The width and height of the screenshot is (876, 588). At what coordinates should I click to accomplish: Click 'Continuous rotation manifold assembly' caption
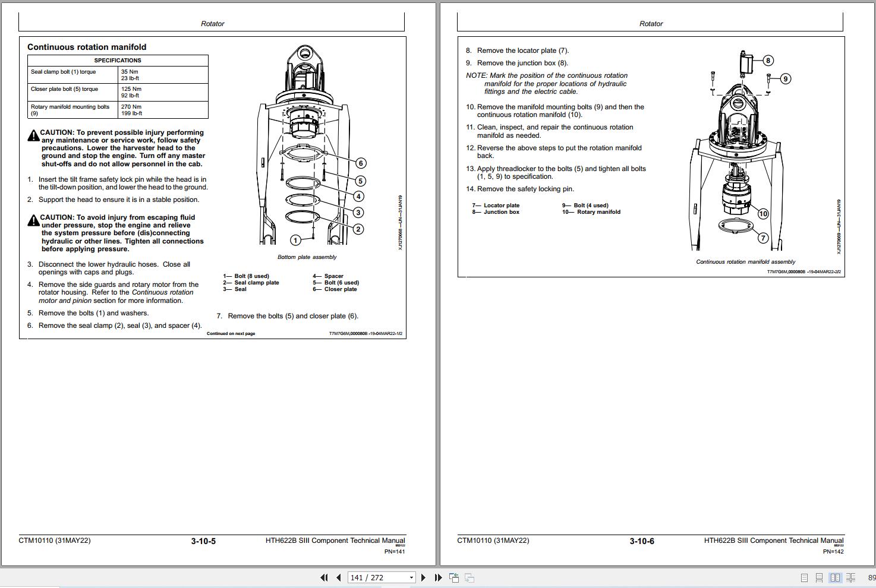(x=745, y=262)
